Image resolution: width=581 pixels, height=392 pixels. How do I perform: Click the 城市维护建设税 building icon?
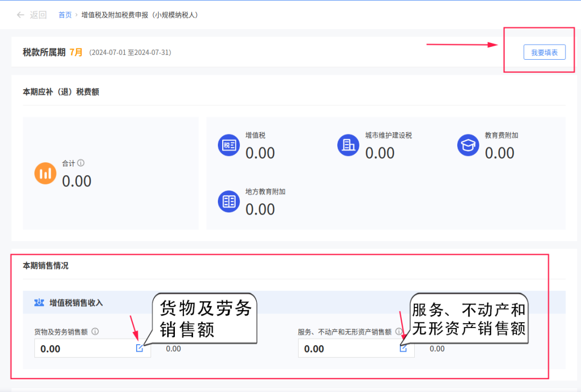(x=348, y=145)
